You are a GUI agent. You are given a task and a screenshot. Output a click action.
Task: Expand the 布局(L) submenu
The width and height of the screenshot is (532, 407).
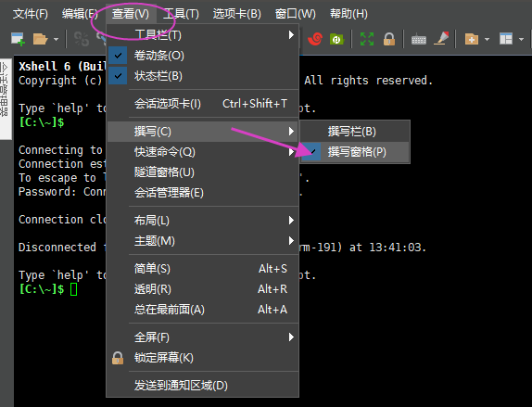[203, 221]
